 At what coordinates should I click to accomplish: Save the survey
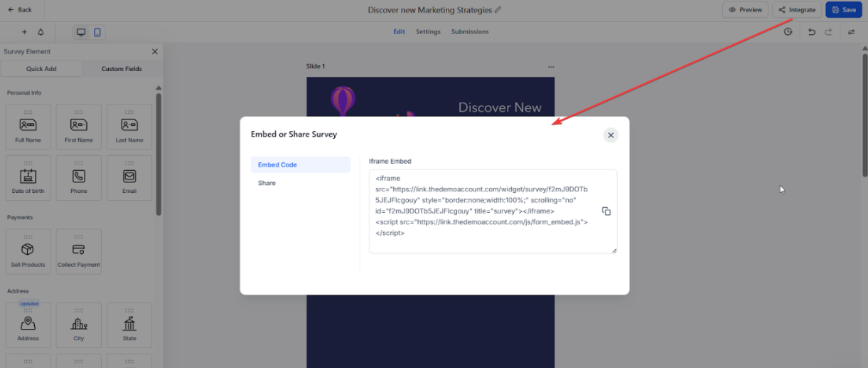tap(843, 10)
